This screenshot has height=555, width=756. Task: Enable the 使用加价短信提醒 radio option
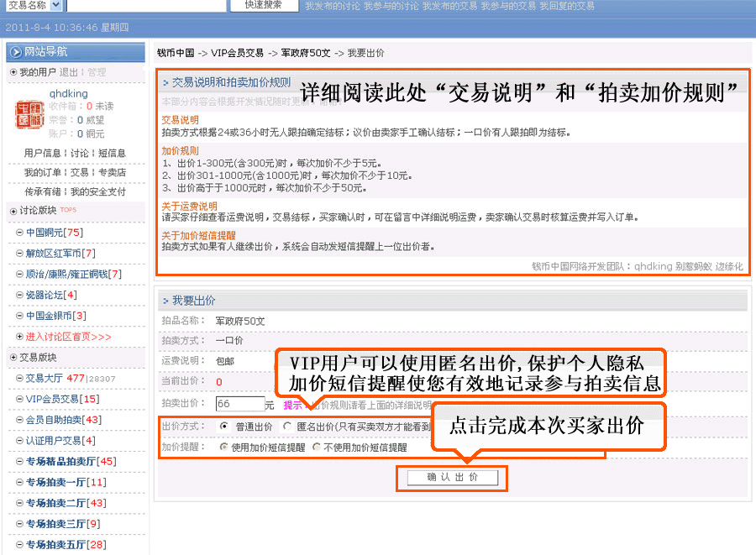[x=224, y=448]
